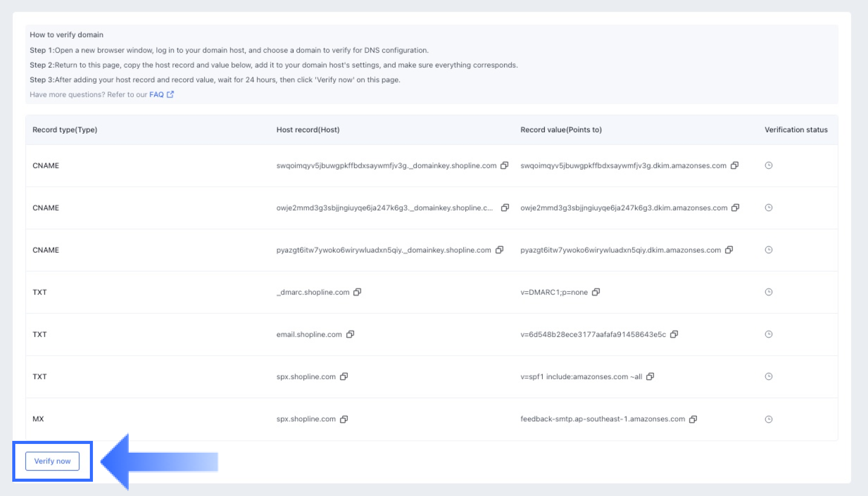Copy the email.shopline.com host record

click(350, 334)
